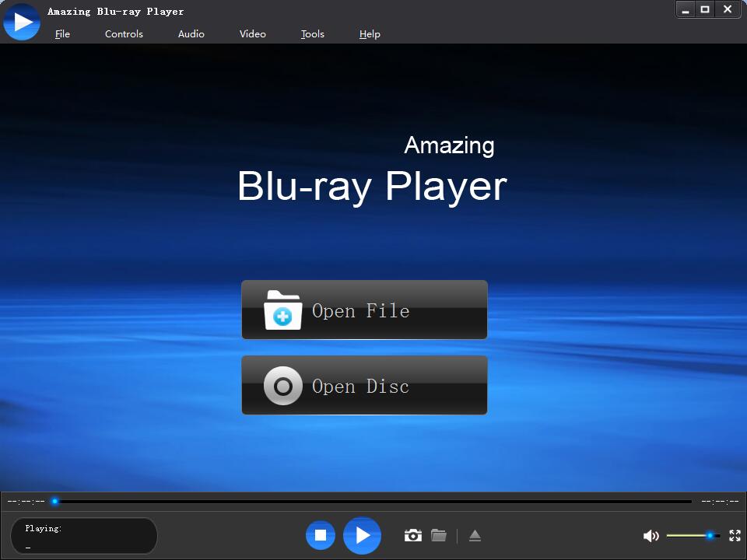This screenshot has width=747, height=560.
Task: Eject the disc with the eject icon
Action: [475, 535]
